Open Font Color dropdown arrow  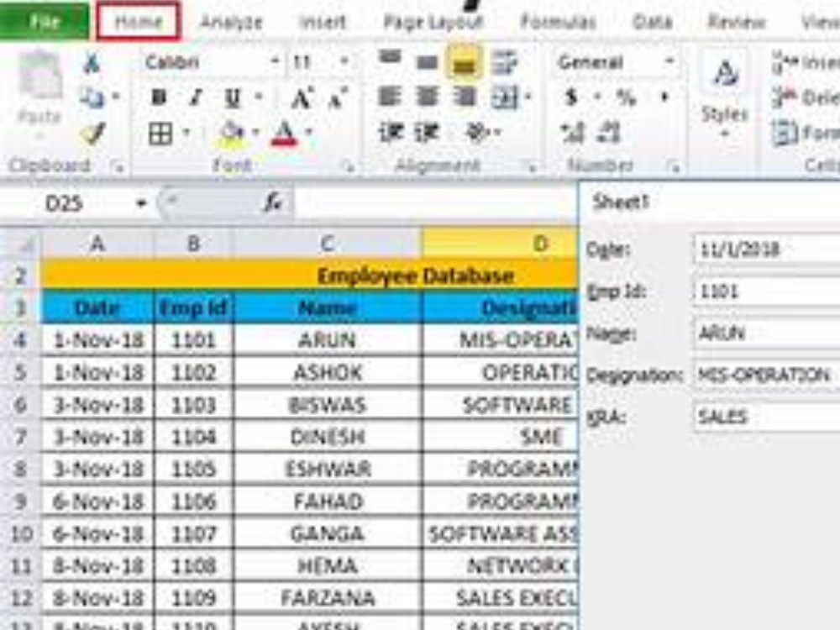point(310,133)
